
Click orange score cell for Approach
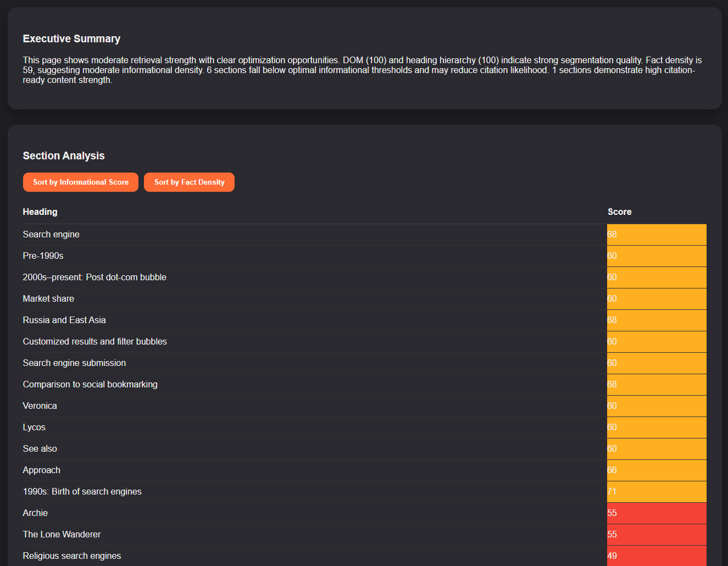656,470
